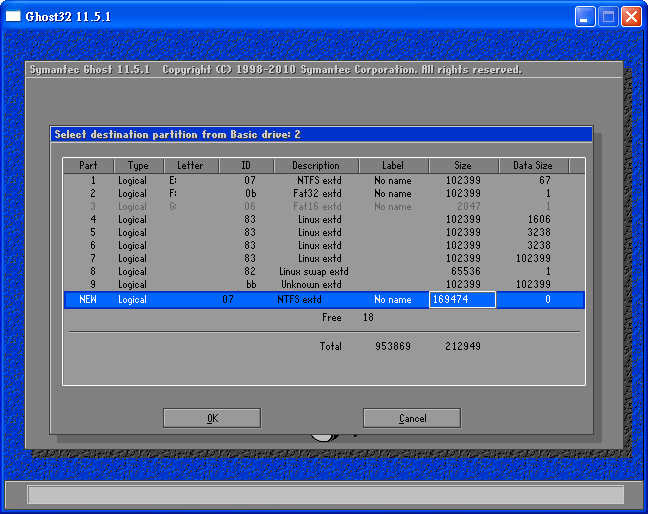Click the empty status bar at bottom
This screenshot has height=514, width=648.
(x=325, y=495)
